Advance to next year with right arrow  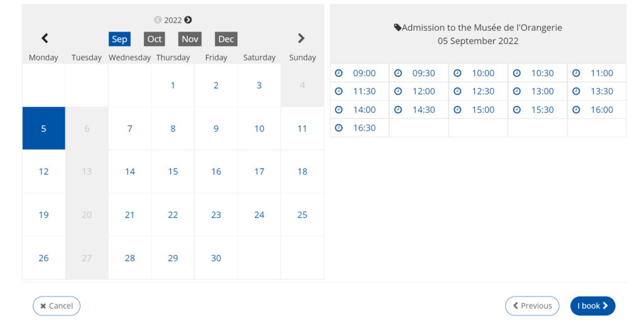click(188, 20)
